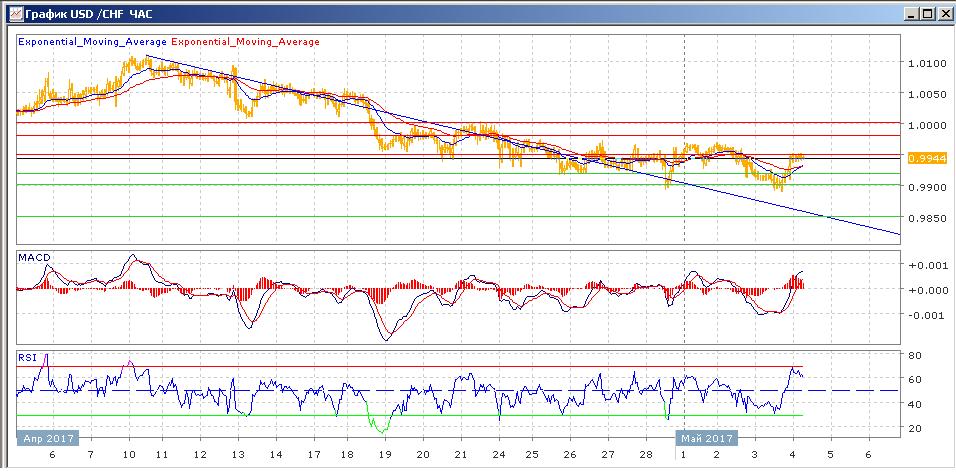Click the chart icon in the title bar
956x475 pixels.
click(x=11, y=14)
